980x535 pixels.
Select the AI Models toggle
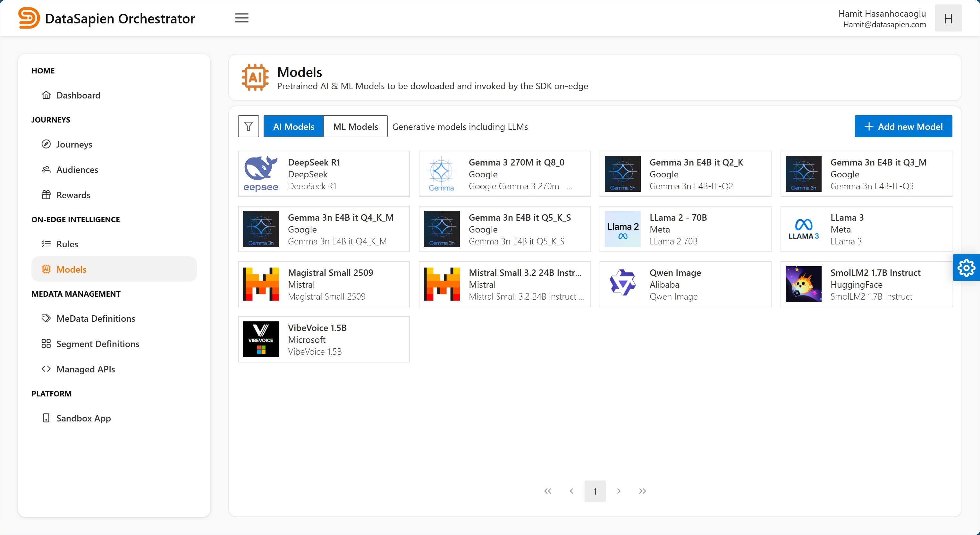coord(293,126)
